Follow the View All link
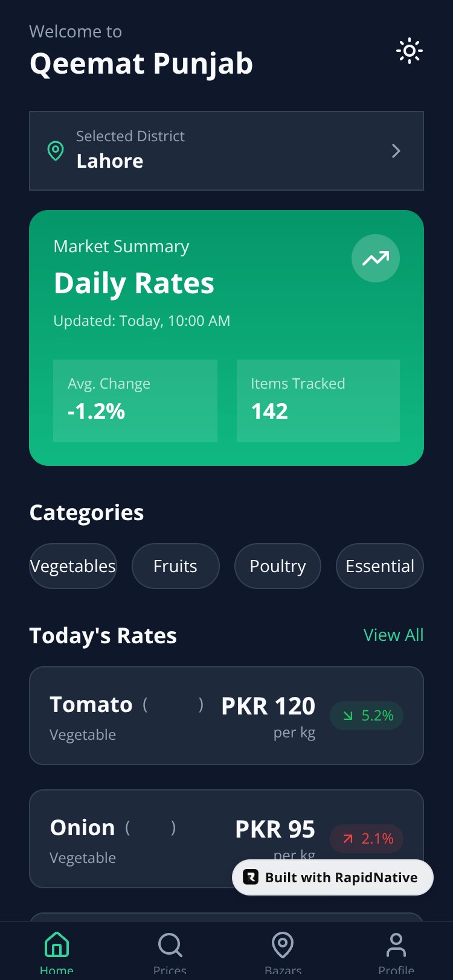This screenshot has width=453, height=980. pyautogui.click(x=393, y=635)
